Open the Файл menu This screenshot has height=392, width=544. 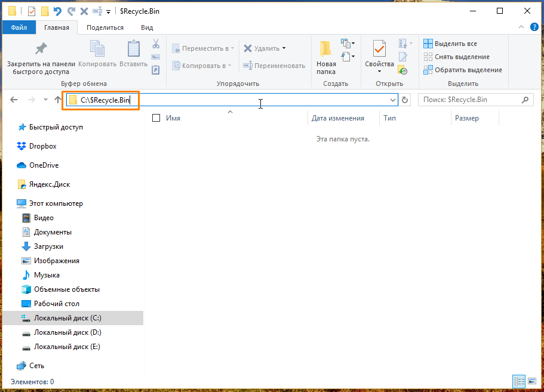tap(19, 27)
